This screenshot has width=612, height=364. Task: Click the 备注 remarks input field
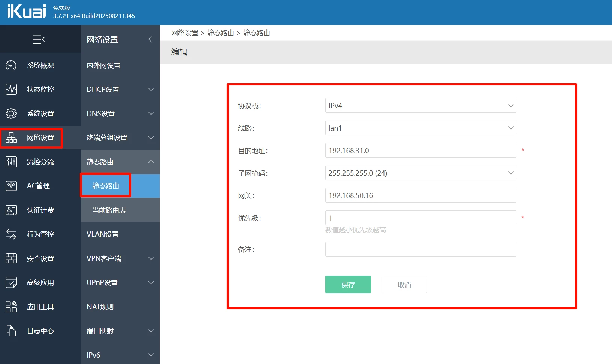[420, 249]
